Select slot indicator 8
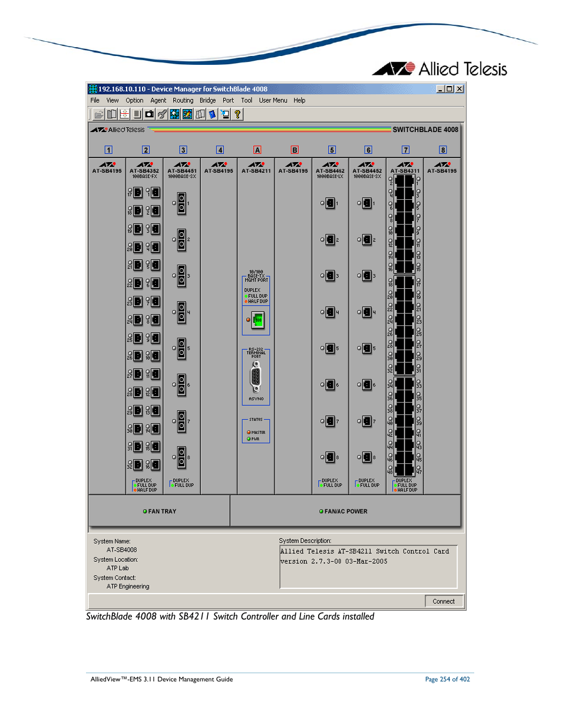 tap(444, 150)
